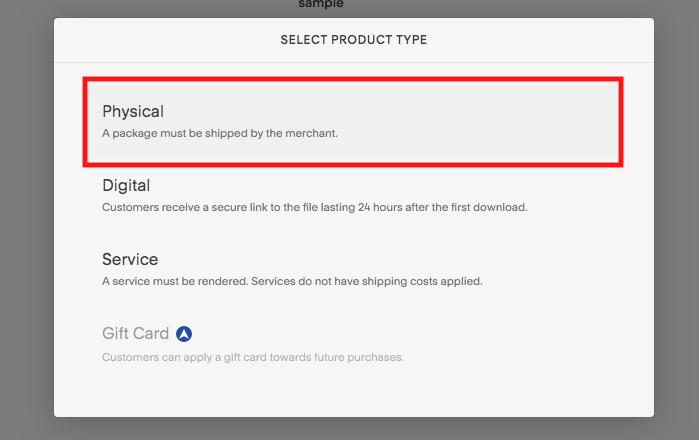Click the Digital heading text
Image resolution: width=699 pixels, height=440 pixels.
(x=126, y=185)
